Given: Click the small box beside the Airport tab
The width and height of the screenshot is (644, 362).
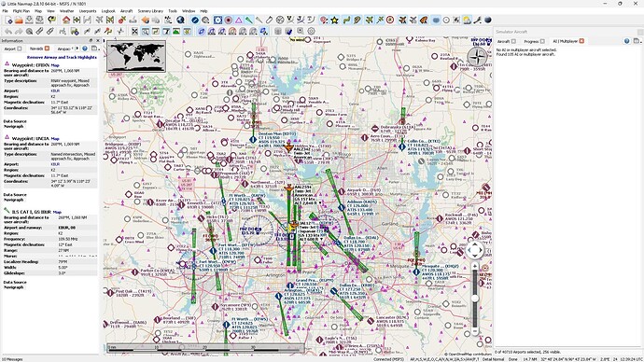Looking at the screenshot, I should click(20, 49).
